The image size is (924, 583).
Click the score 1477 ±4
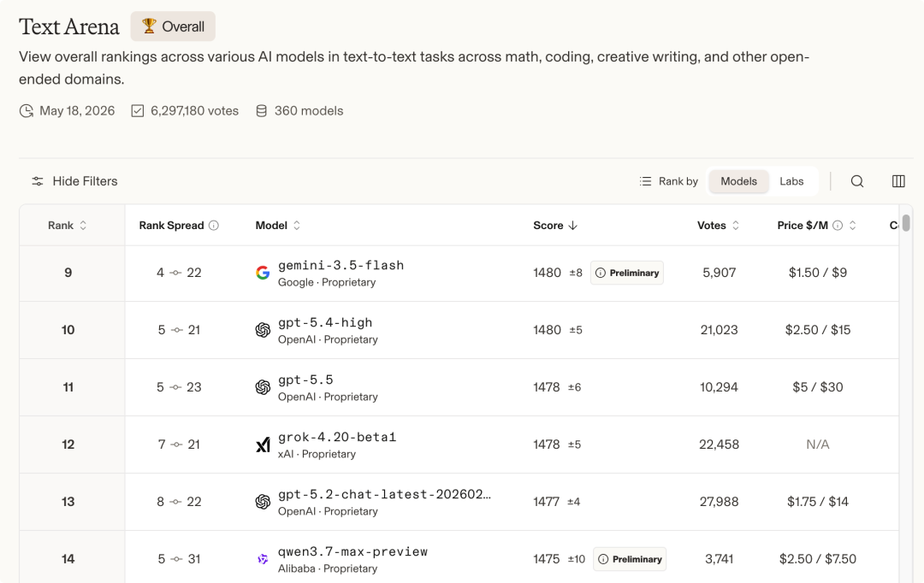557,502
